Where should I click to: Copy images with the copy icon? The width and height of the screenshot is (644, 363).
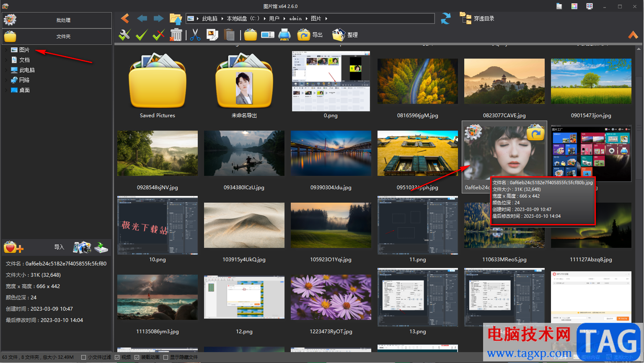pos(212,35)
